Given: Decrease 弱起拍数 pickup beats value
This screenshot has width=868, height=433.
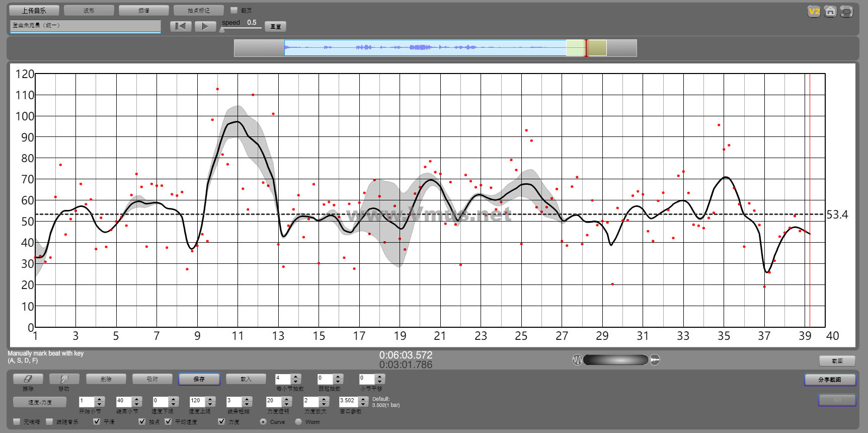Looking at the screenshot, I should pos(339,381).
